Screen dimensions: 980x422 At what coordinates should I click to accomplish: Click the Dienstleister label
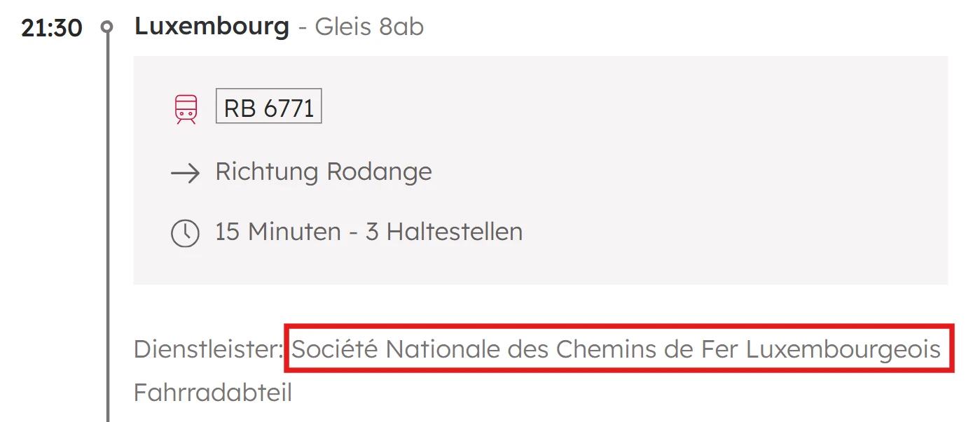208,349
